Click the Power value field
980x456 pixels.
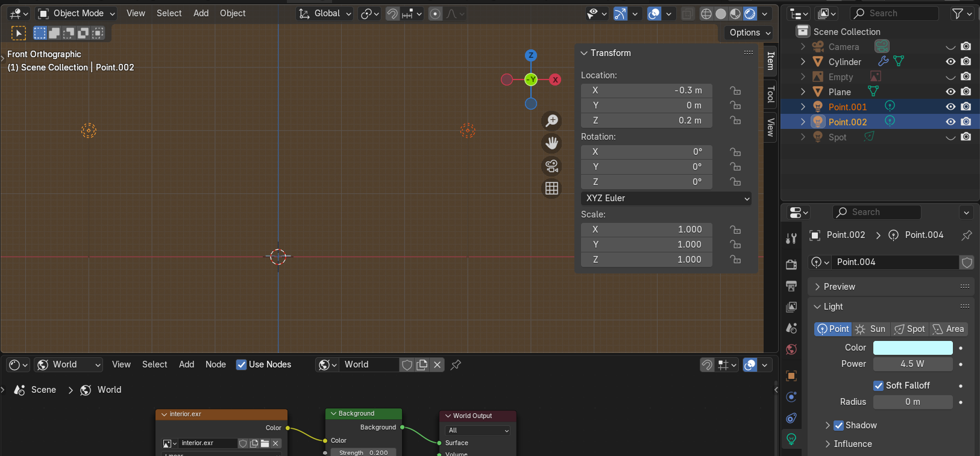tap(912, 364)
